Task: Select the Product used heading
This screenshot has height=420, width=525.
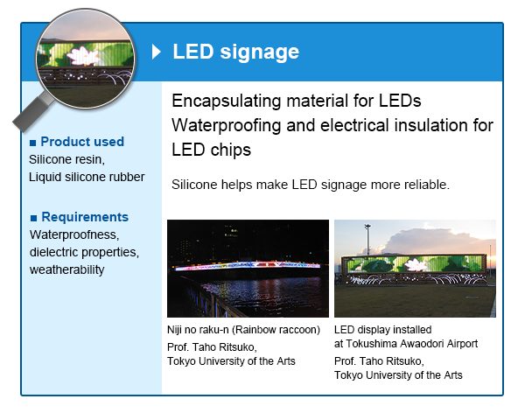Action: 82,142
